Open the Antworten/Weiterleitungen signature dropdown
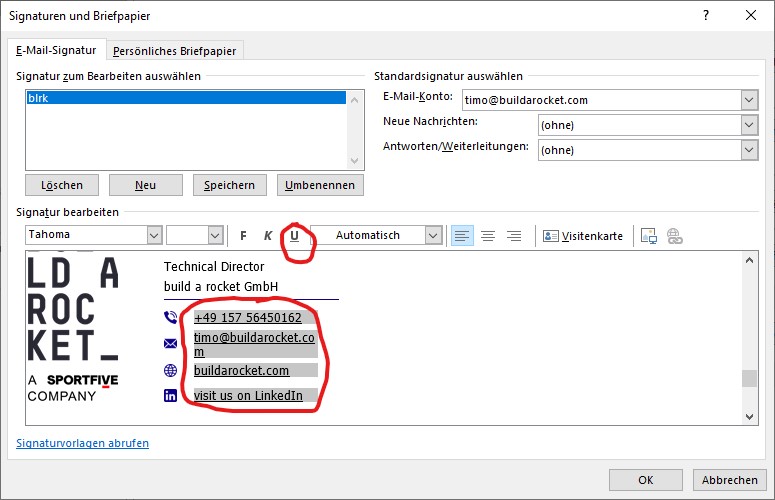 [749, 150]
